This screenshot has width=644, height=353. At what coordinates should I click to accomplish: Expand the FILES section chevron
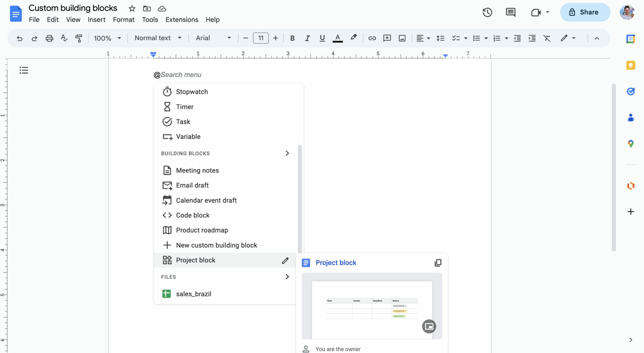[x=287, y=277]
